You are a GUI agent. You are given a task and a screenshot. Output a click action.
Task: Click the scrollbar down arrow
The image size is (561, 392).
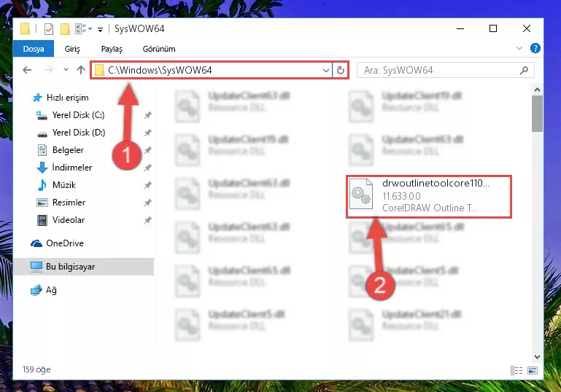pos(537,356)
